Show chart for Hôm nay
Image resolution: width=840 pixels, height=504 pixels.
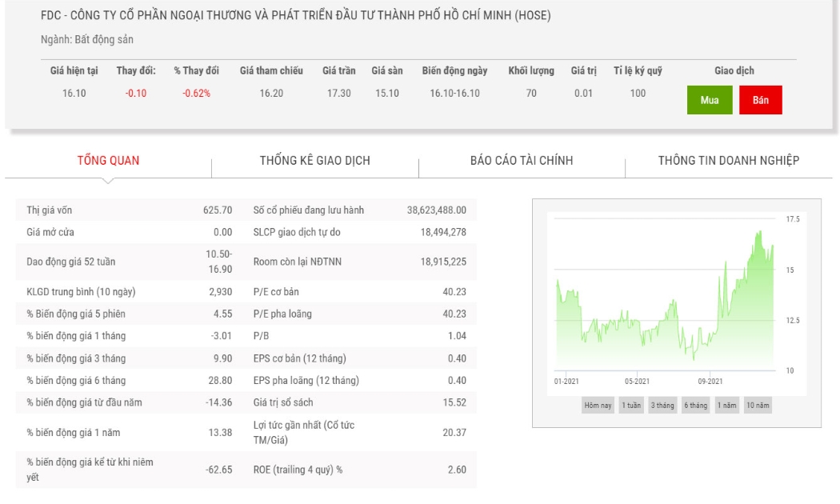pyautogui.click(x=598, y=406)
